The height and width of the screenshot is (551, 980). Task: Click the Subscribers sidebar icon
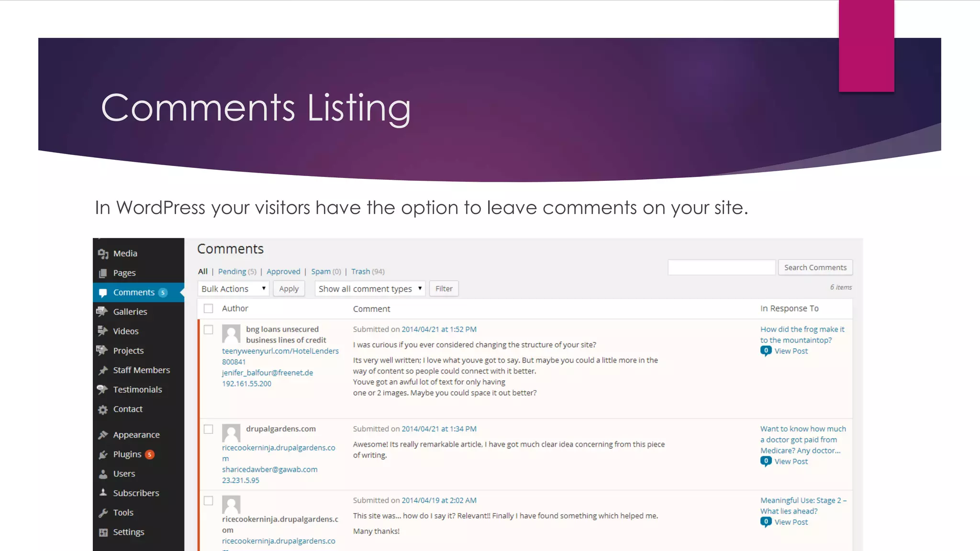pyautogui.click(x=103, y=493)
